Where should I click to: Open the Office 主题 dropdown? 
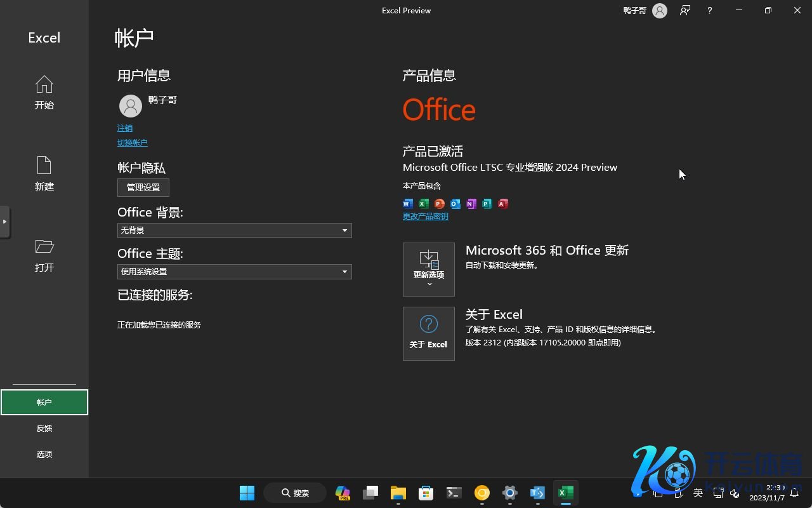click(235, 271)
